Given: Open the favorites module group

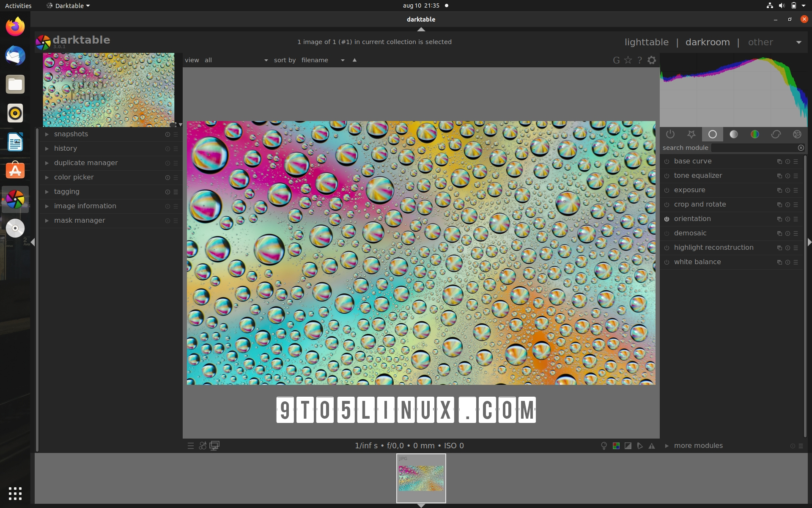Looking at the screenshot, I should [x=691, y=134].
